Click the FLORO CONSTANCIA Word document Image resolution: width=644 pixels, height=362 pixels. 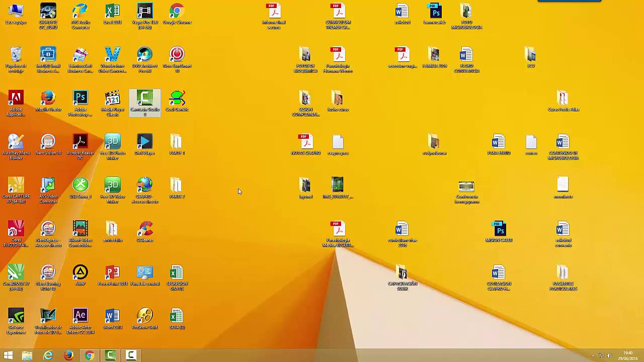[x=467, y=60]
